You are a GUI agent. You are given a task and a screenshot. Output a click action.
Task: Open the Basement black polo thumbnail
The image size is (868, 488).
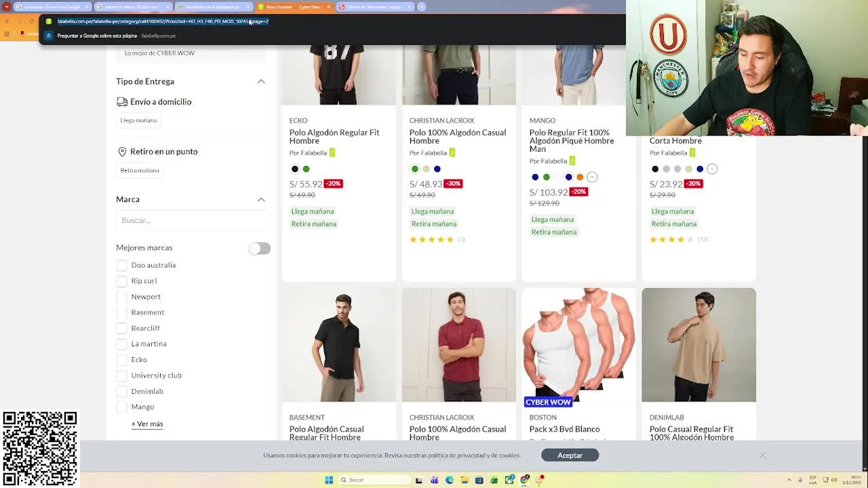coord(339,345)
